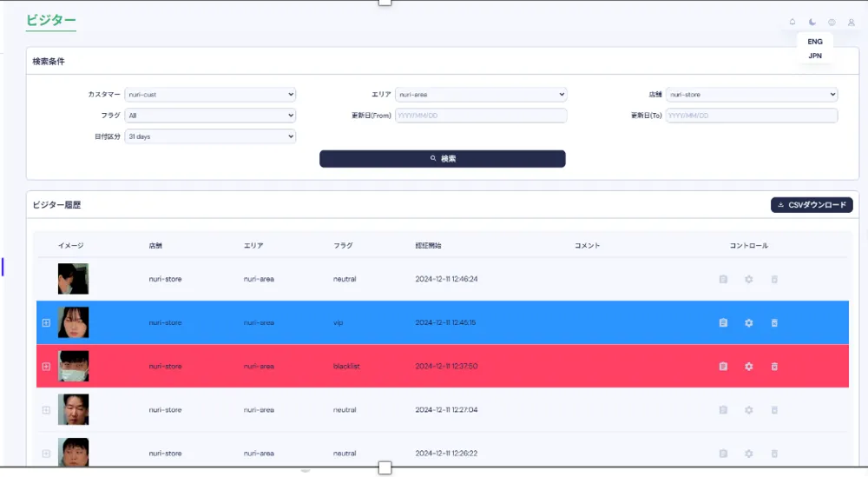This screenshot has width=868, height=477.
Task: Open the user profile icon
Action: [x=852, y=23]
